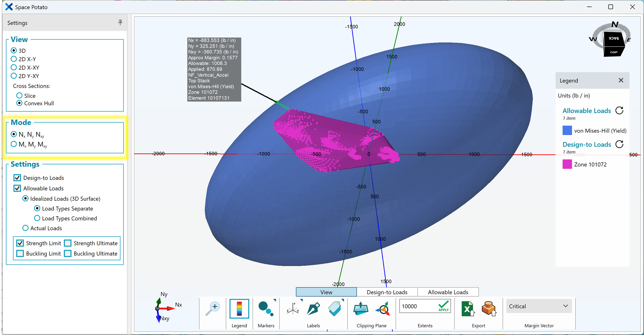Image resolution: width=644 pixels, height=335 pixels.
Task: Click the tag labels icon
Action: point(335,309)
